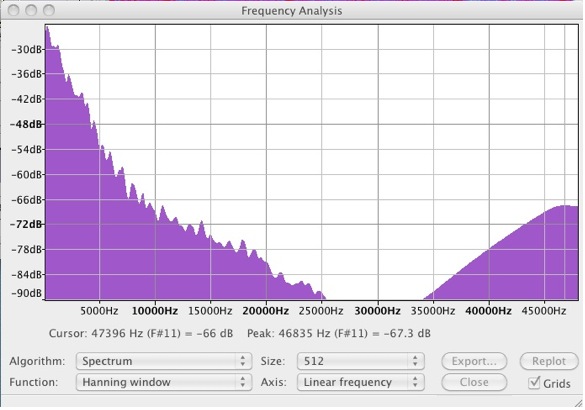Click the Replot button

click(x=549, y=361)
